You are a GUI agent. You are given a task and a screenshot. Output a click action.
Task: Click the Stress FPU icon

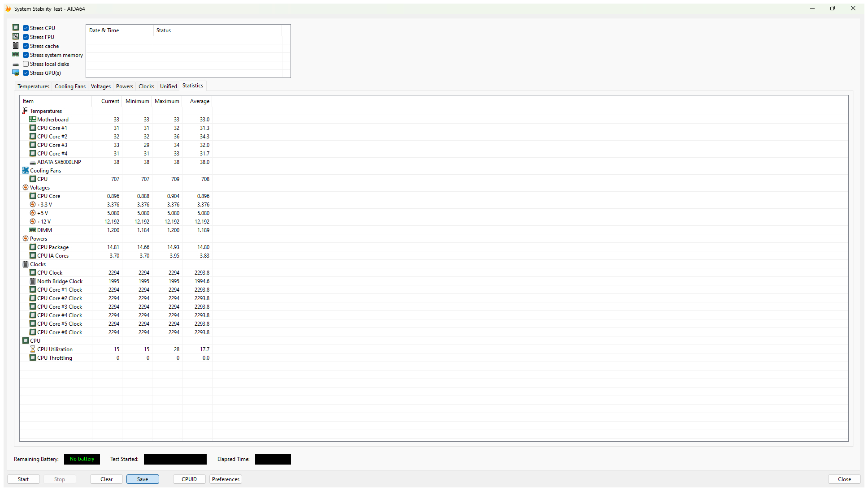pos(16,36)
